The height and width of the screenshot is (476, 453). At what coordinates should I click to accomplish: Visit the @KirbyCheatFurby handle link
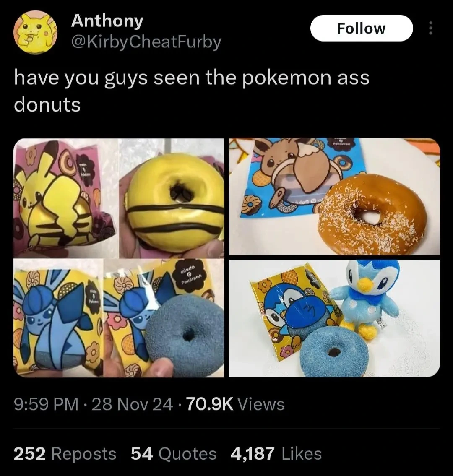[146, 42]
